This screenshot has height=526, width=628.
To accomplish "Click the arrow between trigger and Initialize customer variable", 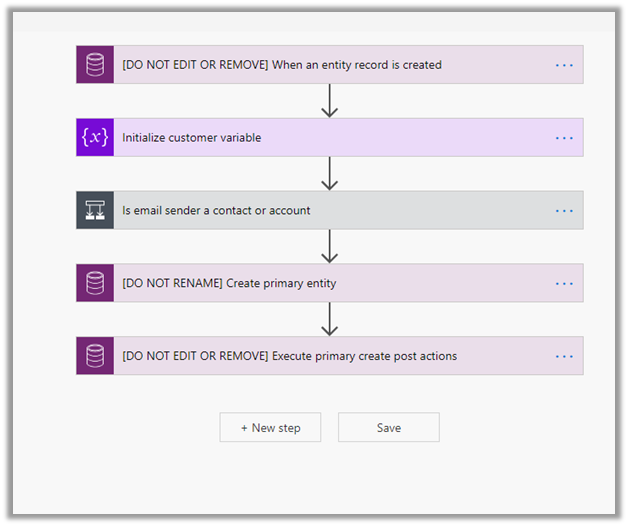I will [330, 101].
